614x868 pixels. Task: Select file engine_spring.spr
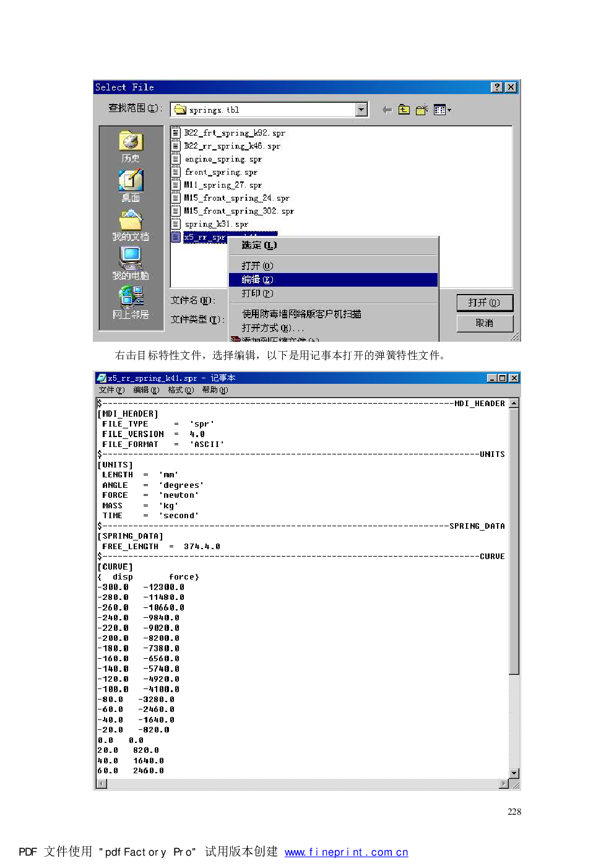tap(217, 158)
